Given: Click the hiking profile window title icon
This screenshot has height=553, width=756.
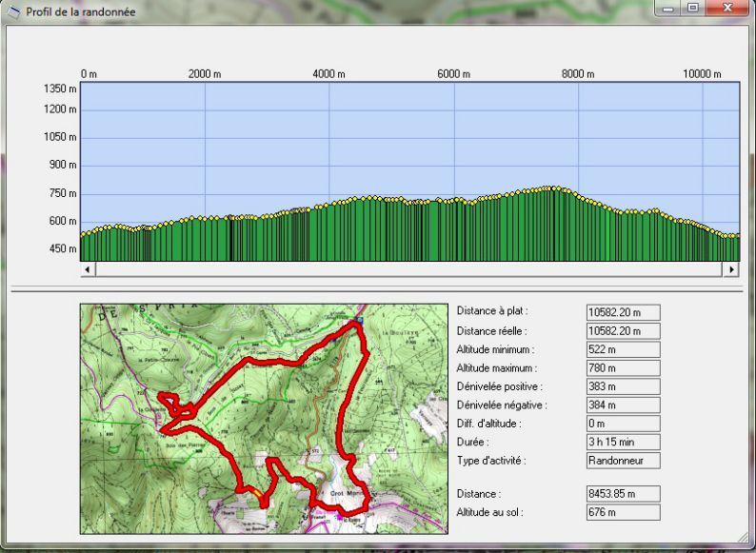Looking at the screenshot, I should (x=12, y=11).
